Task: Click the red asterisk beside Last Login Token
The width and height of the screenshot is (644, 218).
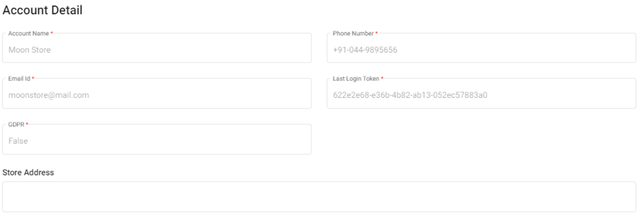Action: (382, 78)
